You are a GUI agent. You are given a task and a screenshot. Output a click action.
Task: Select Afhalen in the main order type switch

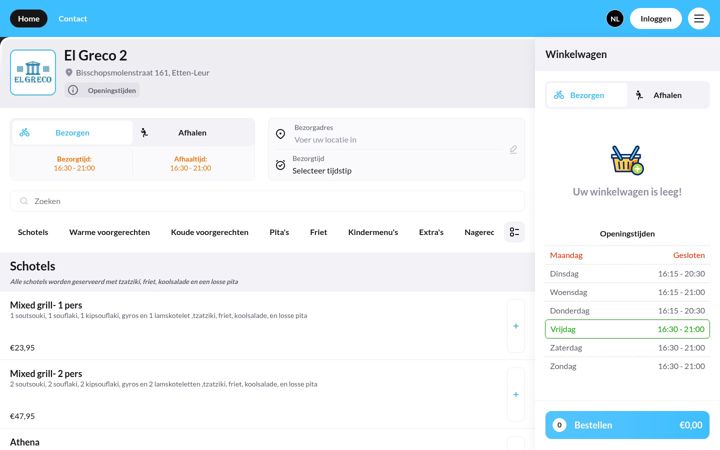[193, 133]
